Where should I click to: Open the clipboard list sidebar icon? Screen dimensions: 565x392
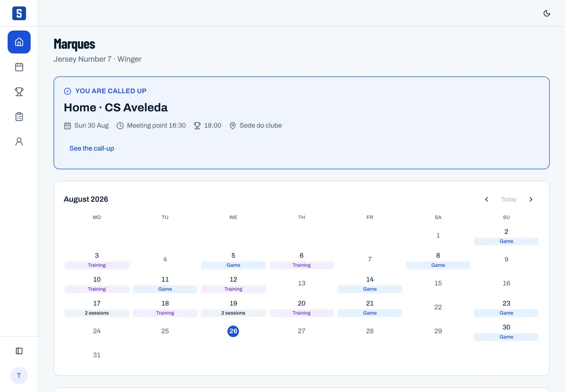click(19, 117)
